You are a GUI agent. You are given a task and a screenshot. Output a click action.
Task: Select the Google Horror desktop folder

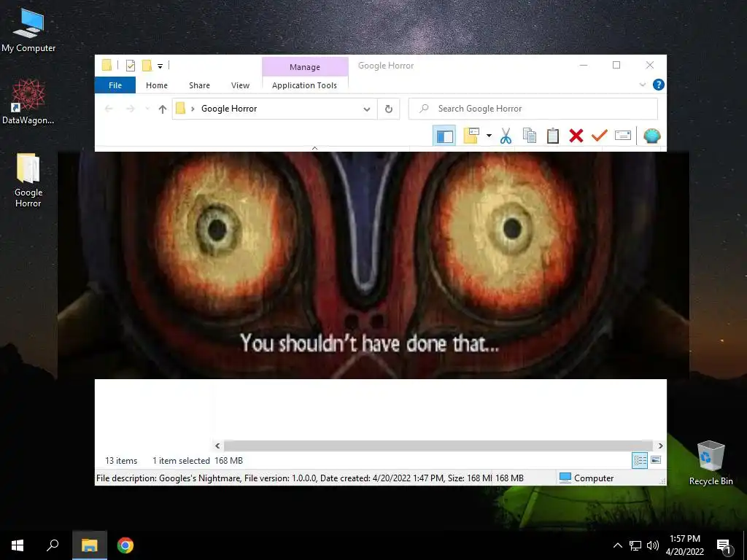pyautogui.click(x=28, y=180)
